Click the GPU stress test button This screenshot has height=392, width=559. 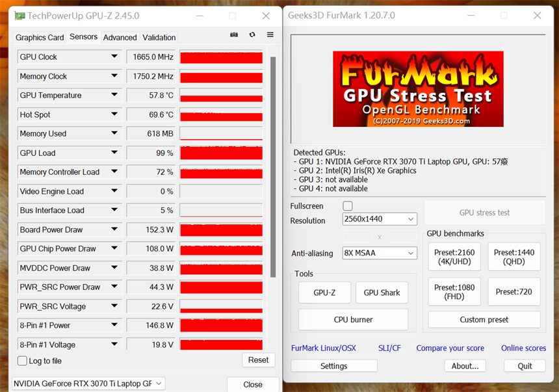coord(484,213)
